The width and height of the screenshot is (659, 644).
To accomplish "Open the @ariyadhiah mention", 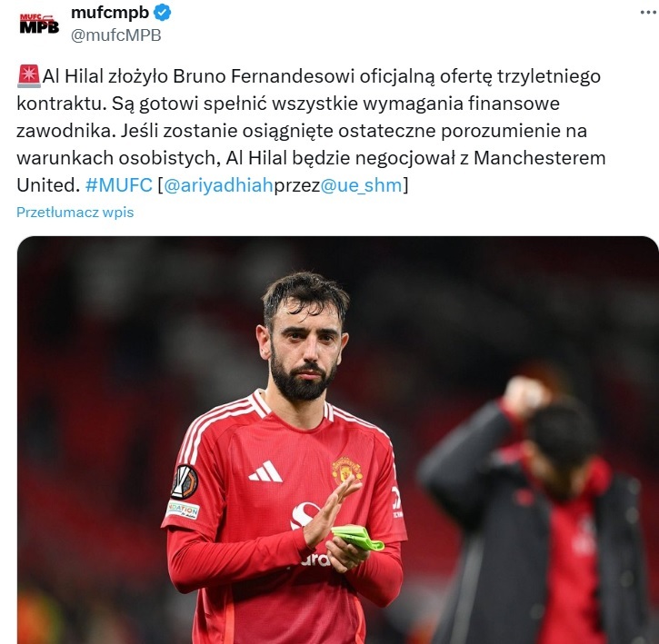I will click(x=218, y=184).
